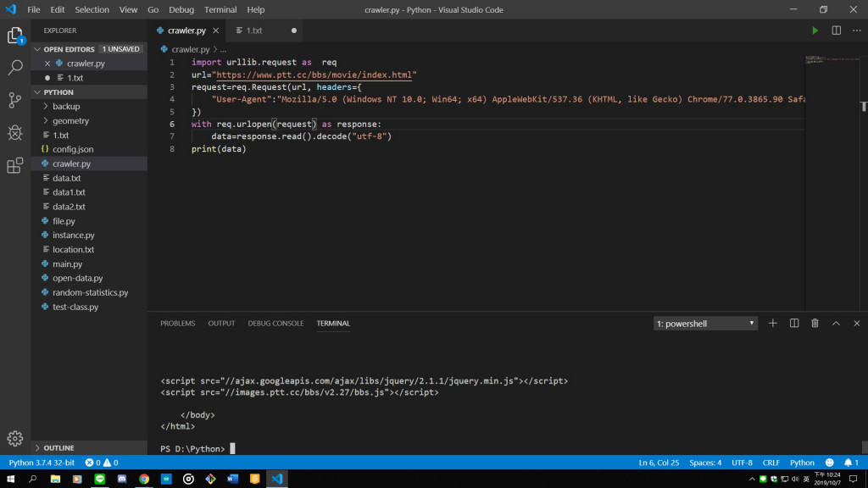Click the terminal scrollbar

click(x=864, y=446)
